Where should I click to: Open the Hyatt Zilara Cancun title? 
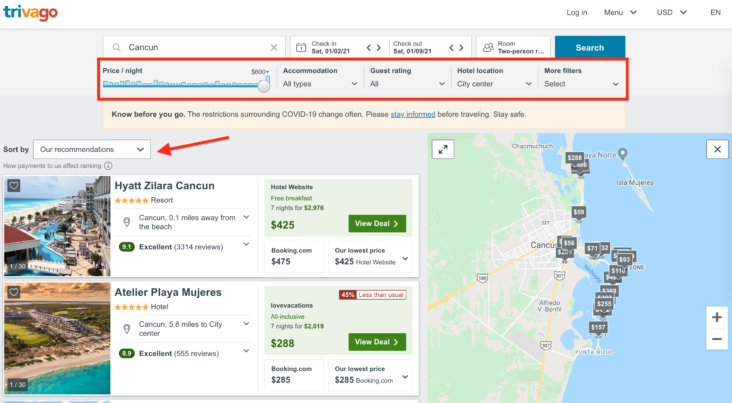pos(164,186)
